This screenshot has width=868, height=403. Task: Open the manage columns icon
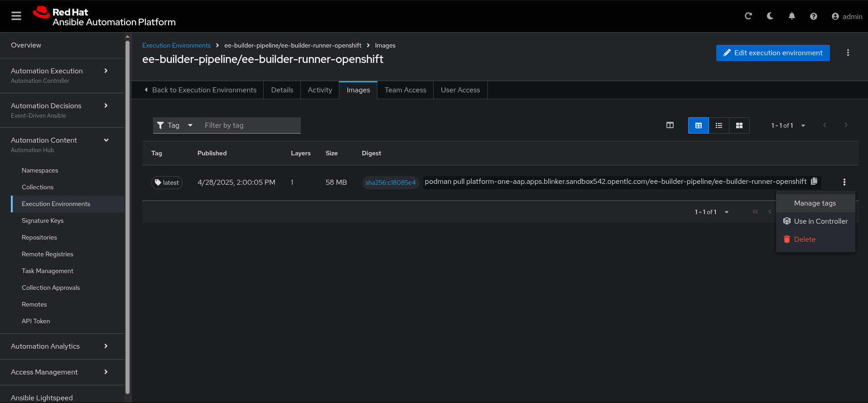[x=670, y=125]
